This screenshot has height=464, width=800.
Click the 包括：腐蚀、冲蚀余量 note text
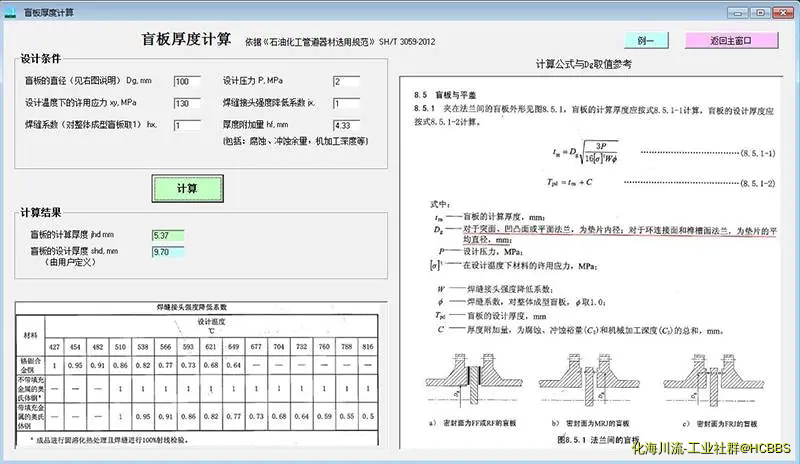(295, 141)
